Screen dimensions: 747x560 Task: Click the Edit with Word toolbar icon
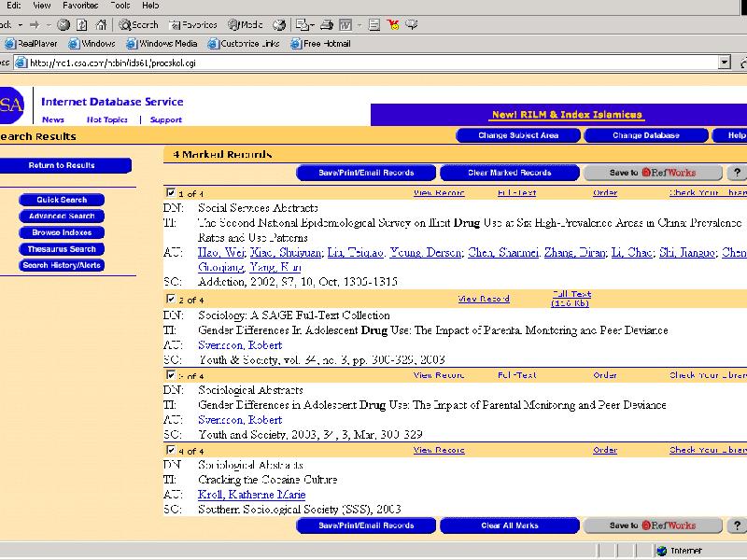click(345, 25)
